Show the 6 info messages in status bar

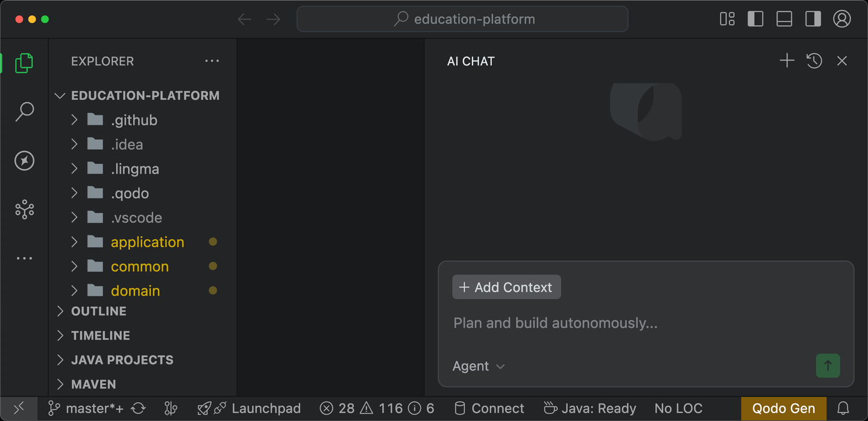[421, 408]
